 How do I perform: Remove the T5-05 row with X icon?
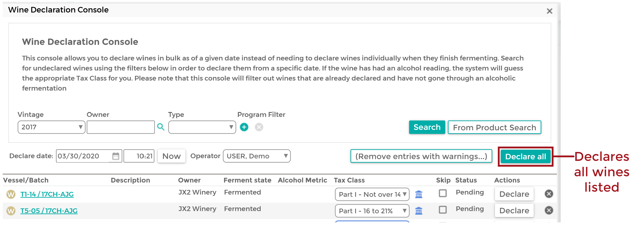549,210
